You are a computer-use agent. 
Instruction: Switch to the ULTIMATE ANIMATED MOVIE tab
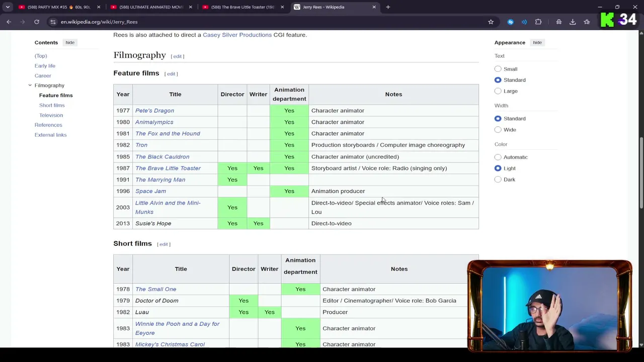[150, 7]
